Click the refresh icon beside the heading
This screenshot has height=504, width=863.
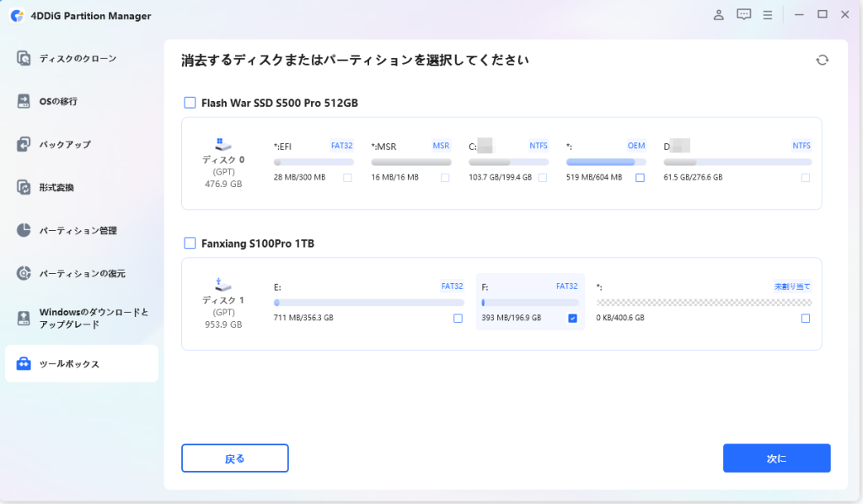tap(822, 60)
